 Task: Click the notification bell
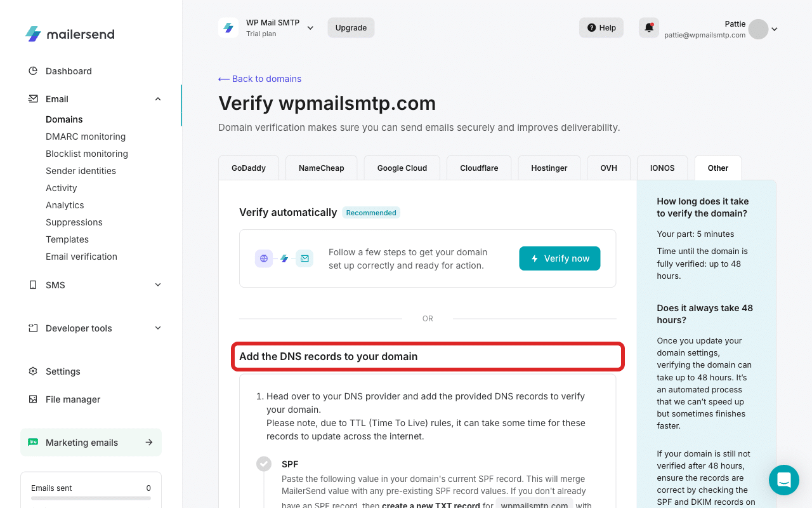[648, 27]
